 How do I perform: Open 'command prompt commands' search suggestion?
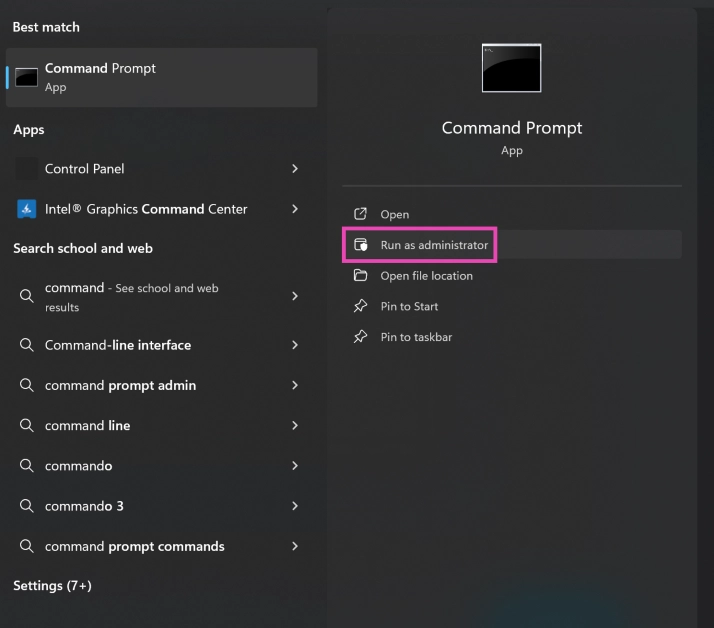click(x=135, y=546)
